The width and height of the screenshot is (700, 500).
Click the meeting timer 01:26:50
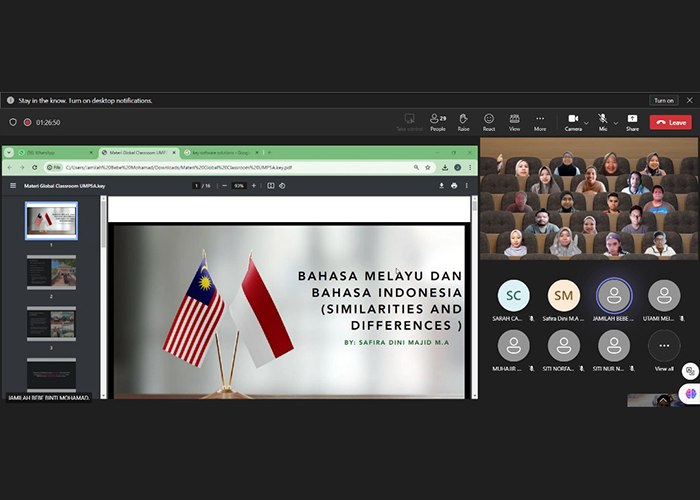coord(48,122)
